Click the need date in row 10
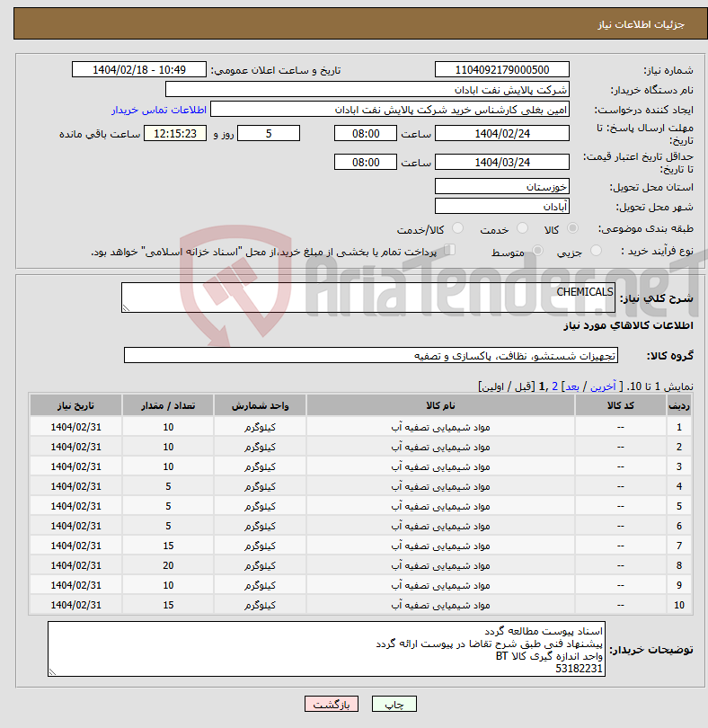 point(75,605)
